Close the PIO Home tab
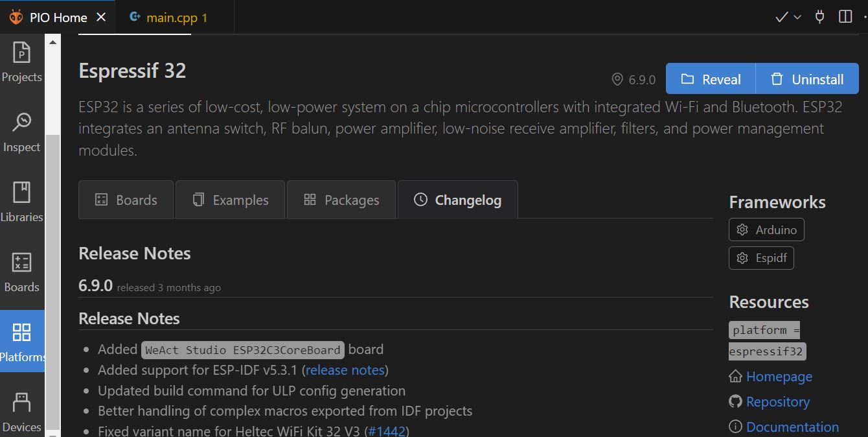The width and height of the screenshot is (868, 437). coord(101,18)
